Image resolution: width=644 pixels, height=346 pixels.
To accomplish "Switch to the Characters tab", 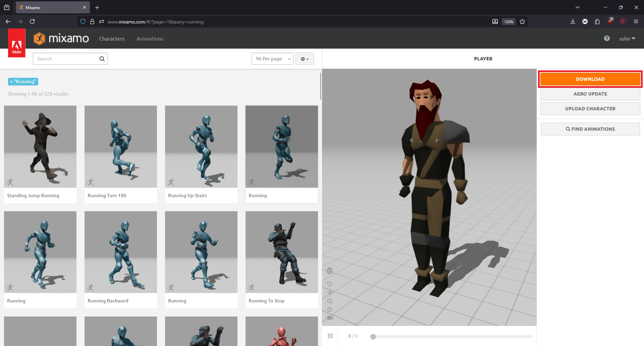I will coord(112,39).
